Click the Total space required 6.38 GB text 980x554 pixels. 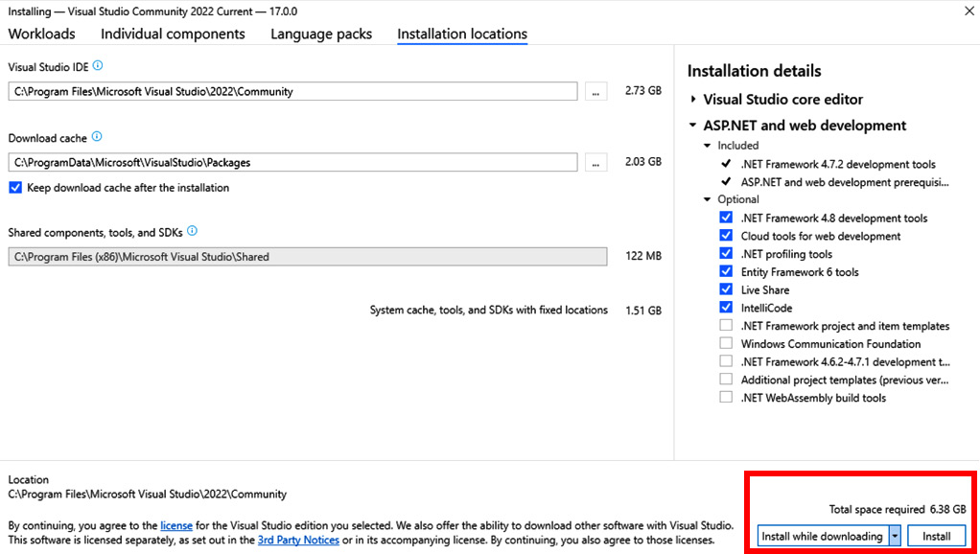click(898, 509)
